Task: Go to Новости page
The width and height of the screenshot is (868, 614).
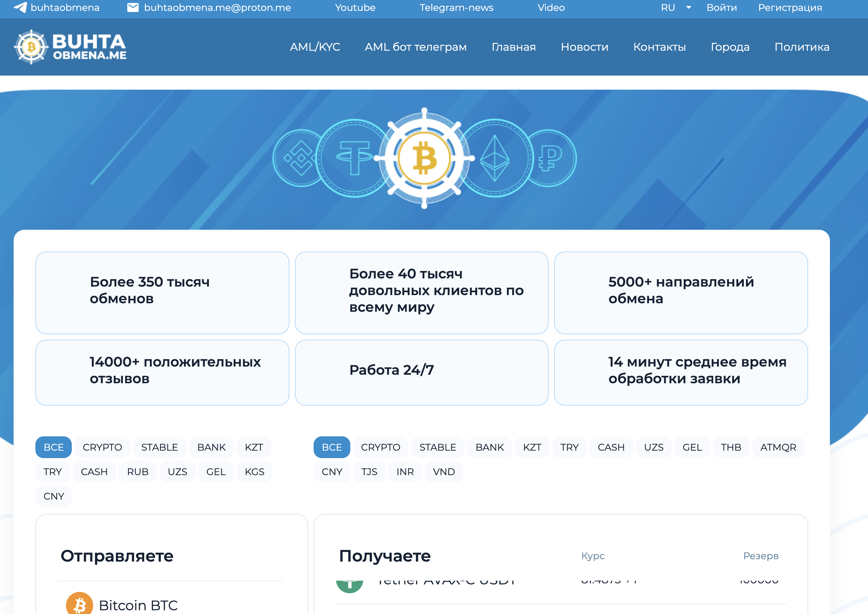Action: tap(584, 47)
